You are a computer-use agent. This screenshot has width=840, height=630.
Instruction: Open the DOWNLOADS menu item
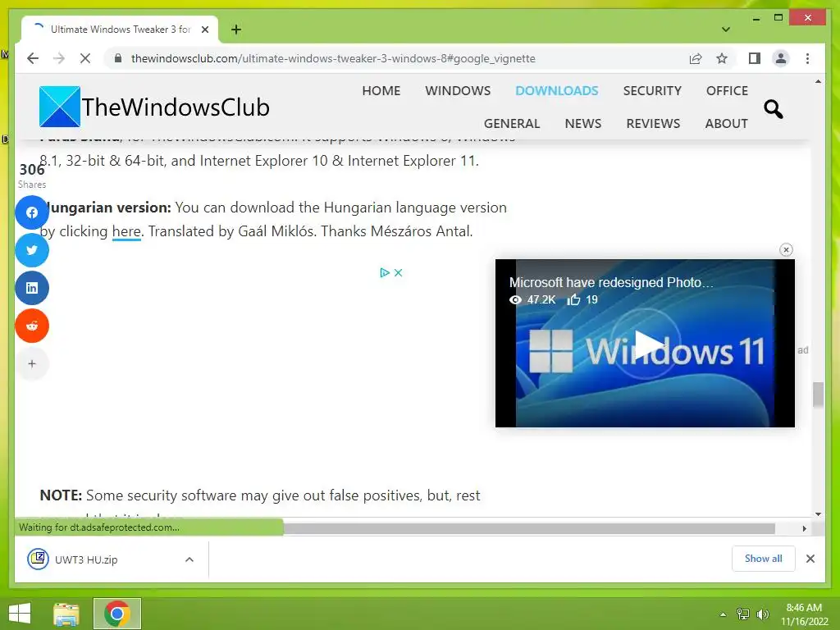click(x=557, y=90)
